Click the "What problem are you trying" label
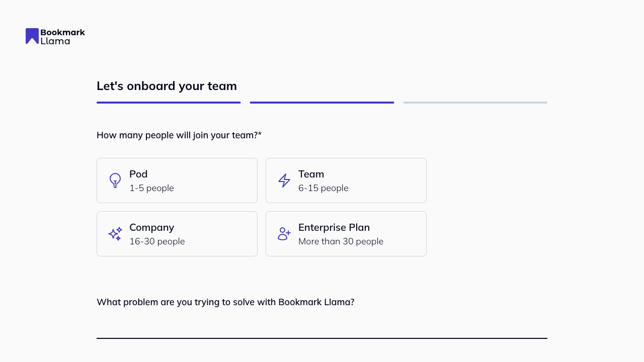The height and width of the screenshot is (362, 644). click(225, 302)
